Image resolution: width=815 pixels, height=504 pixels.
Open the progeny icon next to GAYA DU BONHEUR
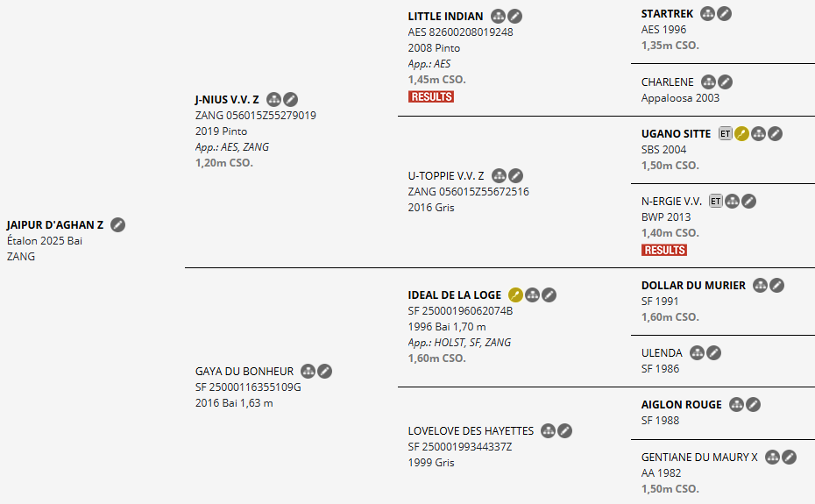point(308,371)
